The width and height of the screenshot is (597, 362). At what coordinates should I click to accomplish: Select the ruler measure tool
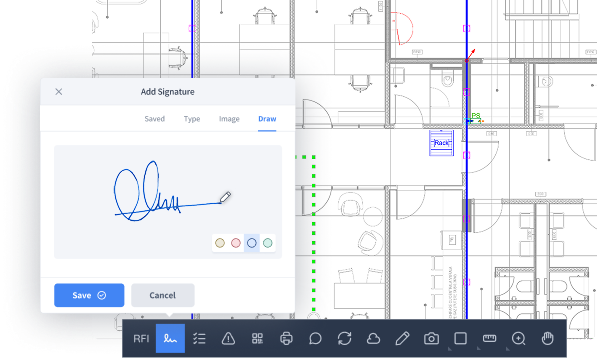pyautogui.click(x=489, y=338)
